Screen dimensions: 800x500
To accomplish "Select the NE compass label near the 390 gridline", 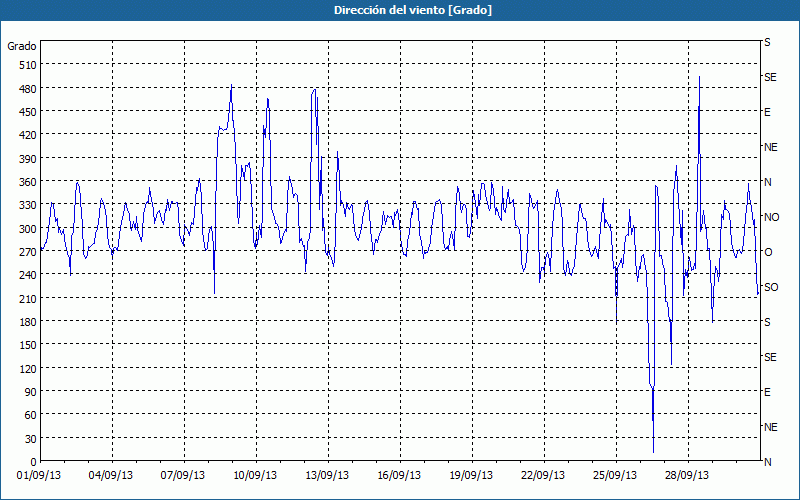I will pyautogui.click(x=770, y=147).
